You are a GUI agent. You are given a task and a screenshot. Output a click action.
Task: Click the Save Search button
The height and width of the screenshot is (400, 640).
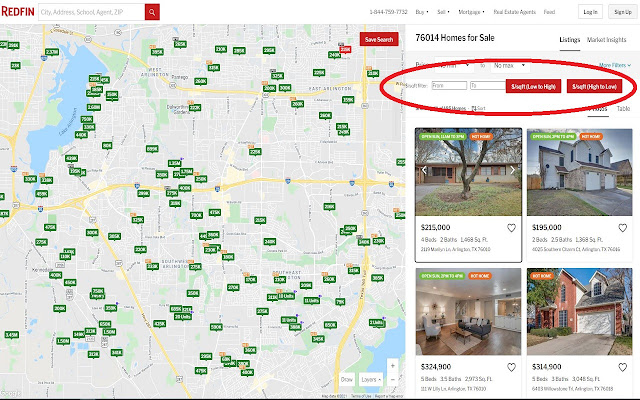[379, 40]
